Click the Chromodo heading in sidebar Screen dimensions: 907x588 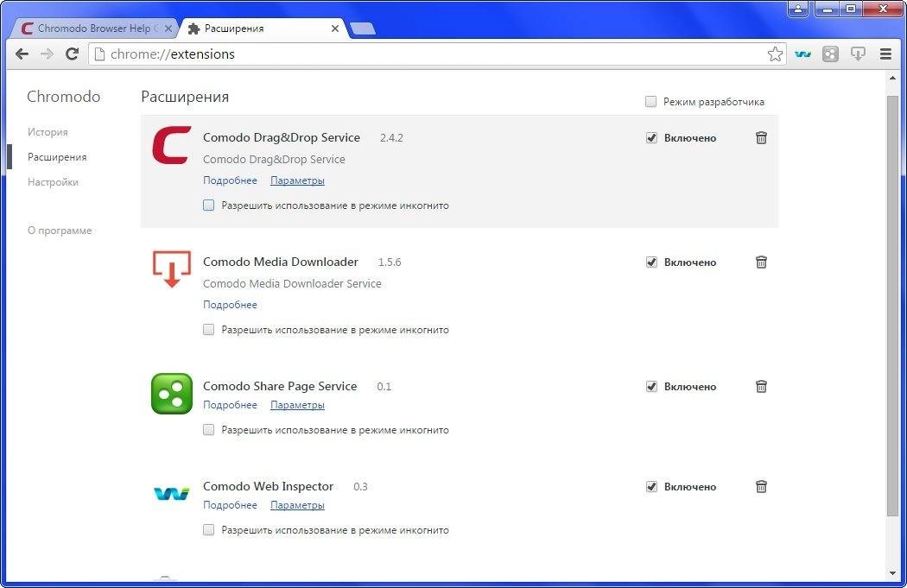click(64, 97)
